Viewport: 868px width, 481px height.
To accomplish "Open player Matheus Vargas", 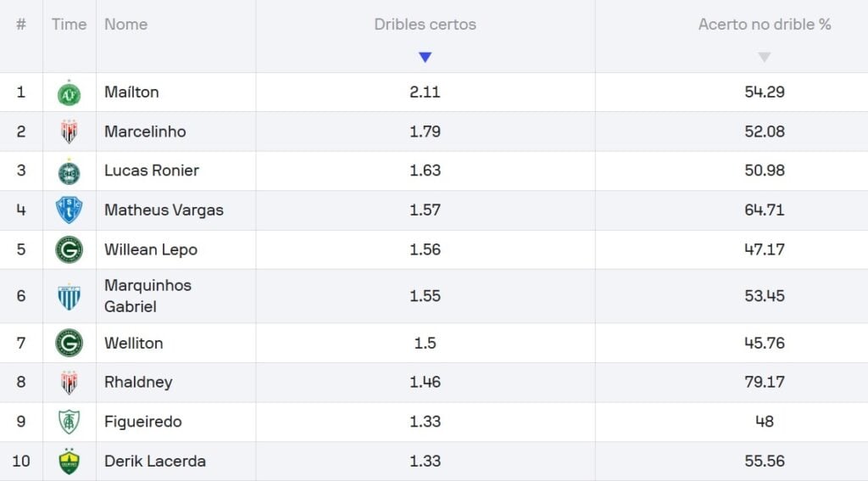I will tap(164, 210).
